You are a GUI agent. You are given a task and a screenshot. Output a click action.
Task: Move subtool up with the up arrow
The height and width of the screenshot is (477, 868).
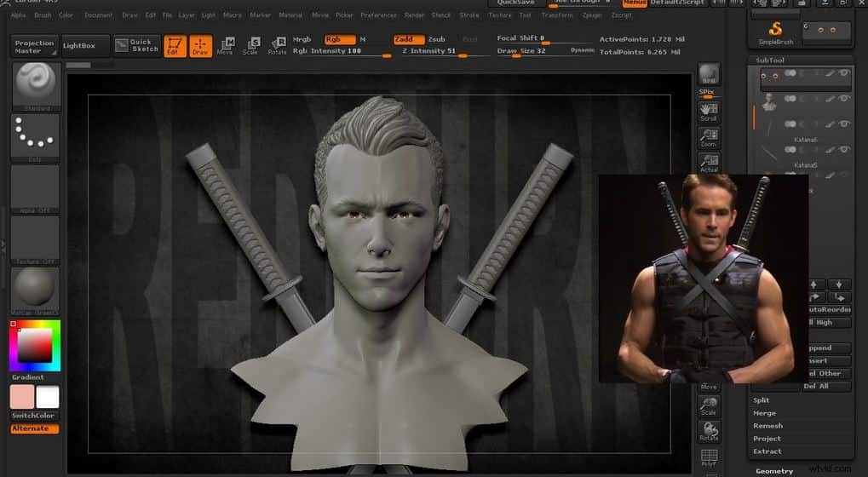[813, 284]
